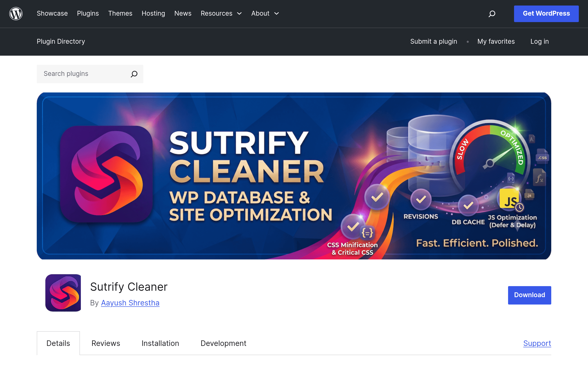This screenshot has height=368, width=588.
Task: Expand the Resources menu
Action: [x=221, y=14]
